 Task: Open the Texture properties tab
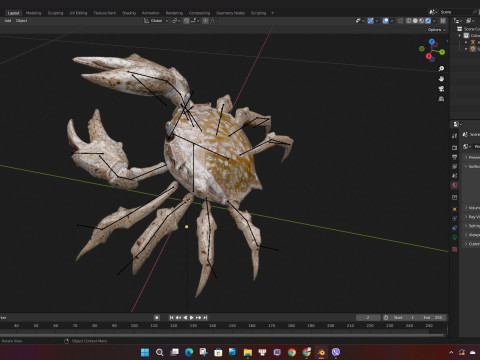pyautogui.click(x=455, y=249)
